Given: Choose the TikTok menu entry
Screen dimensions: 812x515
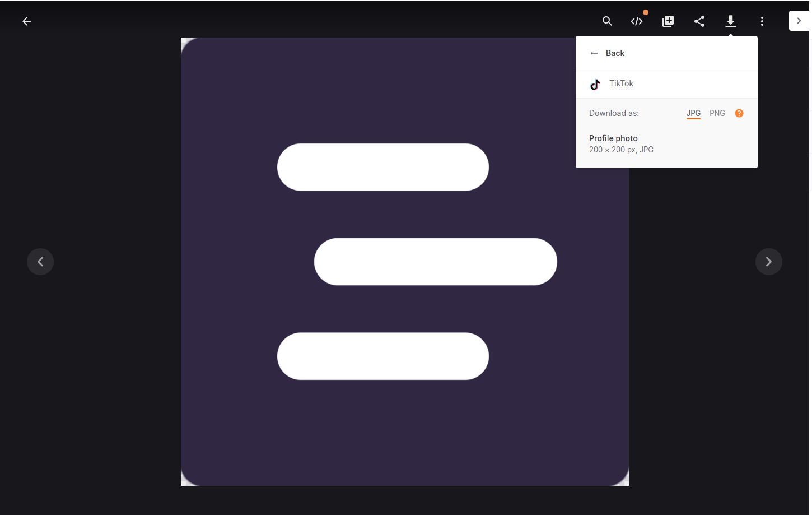Looking at the screenshot, I should click(x=621, y=83).
